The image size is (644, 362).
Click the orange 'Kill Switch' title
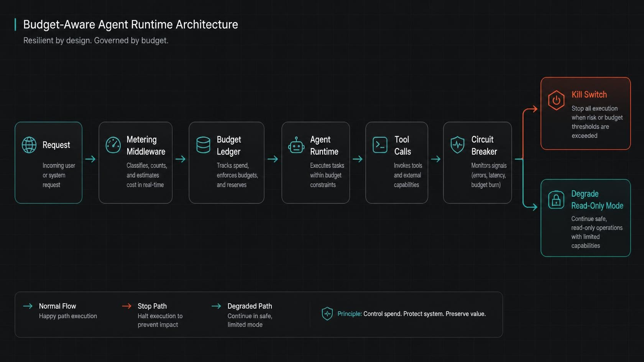pos(589,94)
